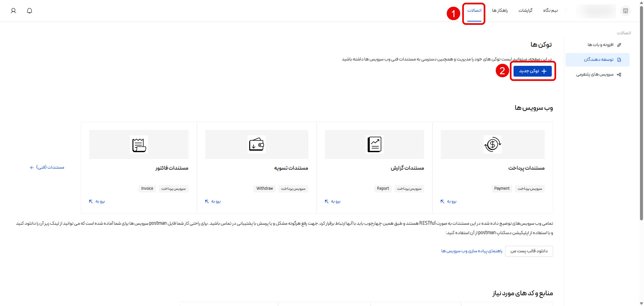Open the اتصالات tab
Image resolution: width=644 pixels, height=306 pixels.
coord(474,10)
